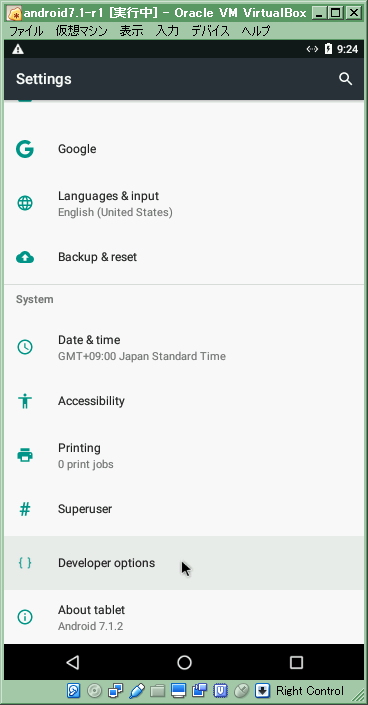The image size is (368, 705).
Task: Tap the clock icon for Date & time
Action: click(x=25, y=347)
